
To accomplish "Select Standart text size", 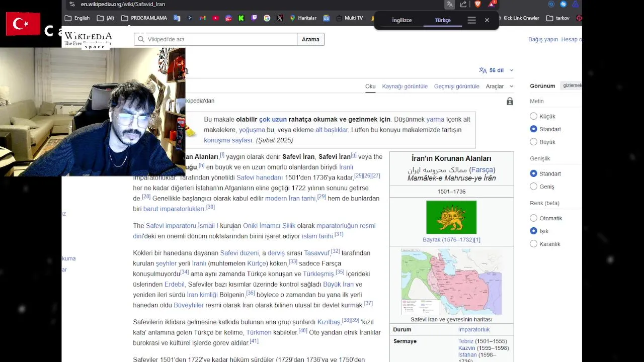I will pos(534,129).
